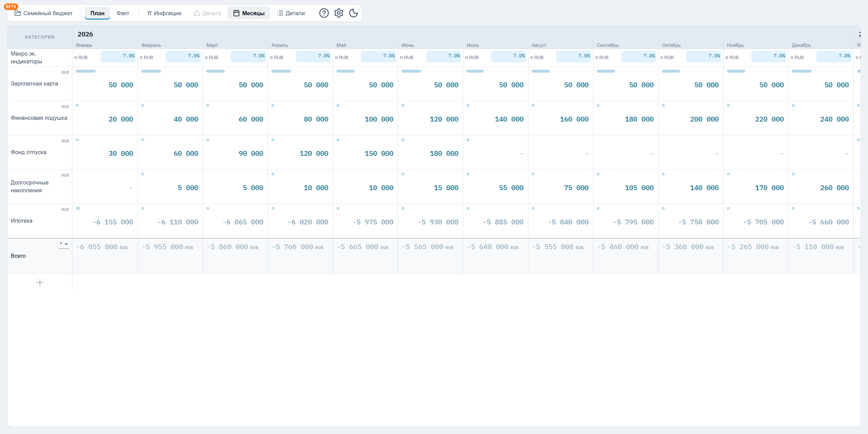Click the -5 110 000 RUB total
The width and height of the screenshot is (868, 434).
[818, 247]
